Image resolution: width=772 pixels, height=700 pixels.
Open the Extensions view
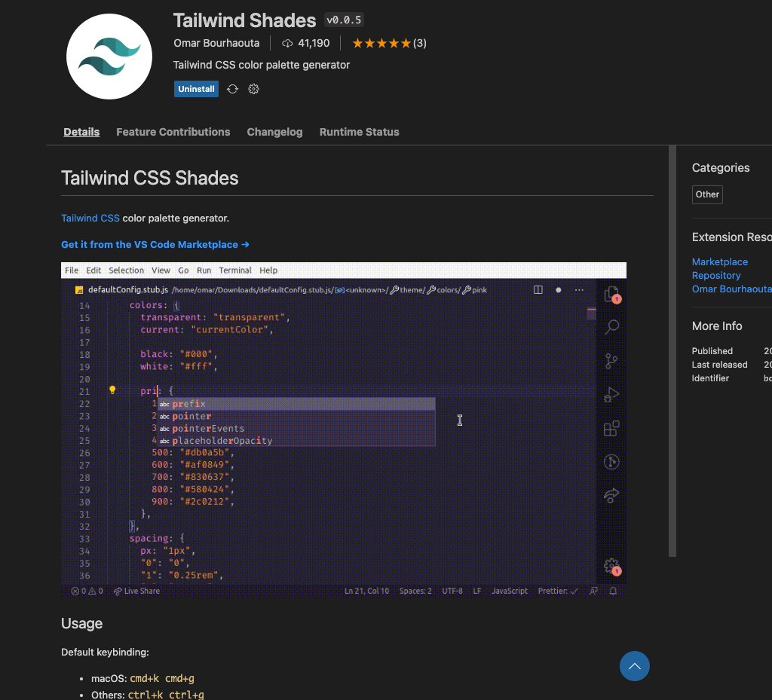(x=611, y=429)
